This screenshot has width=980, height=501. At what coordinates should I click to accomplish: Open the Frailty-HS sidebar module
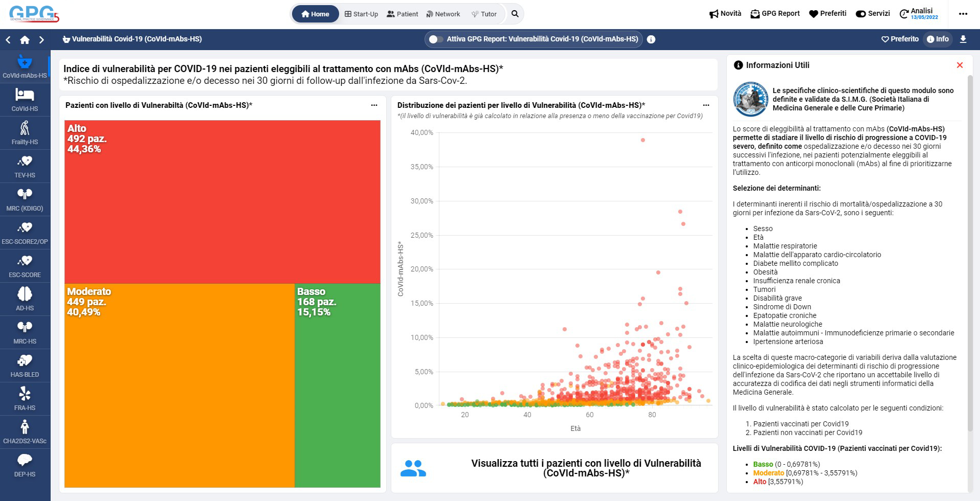[x=25, y=133]
